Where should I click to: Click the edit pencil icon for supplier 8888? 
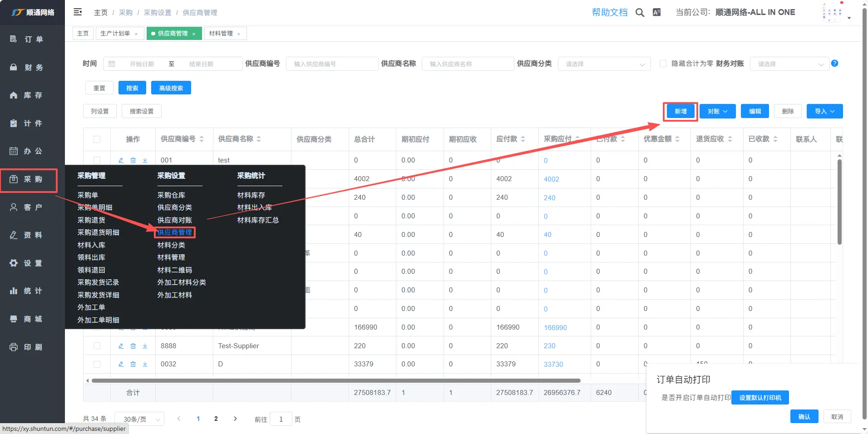[121, 346]
